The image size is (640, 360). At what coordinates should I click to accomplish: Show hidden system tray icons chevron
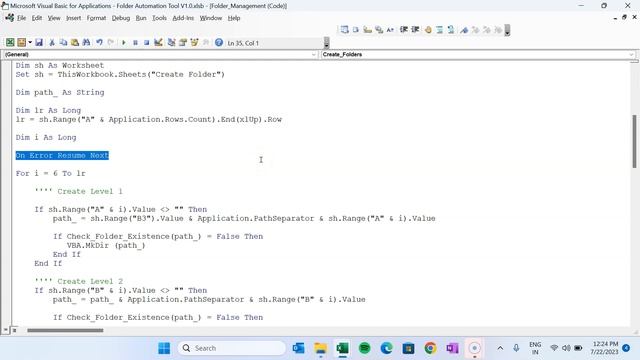pos(500,348)
